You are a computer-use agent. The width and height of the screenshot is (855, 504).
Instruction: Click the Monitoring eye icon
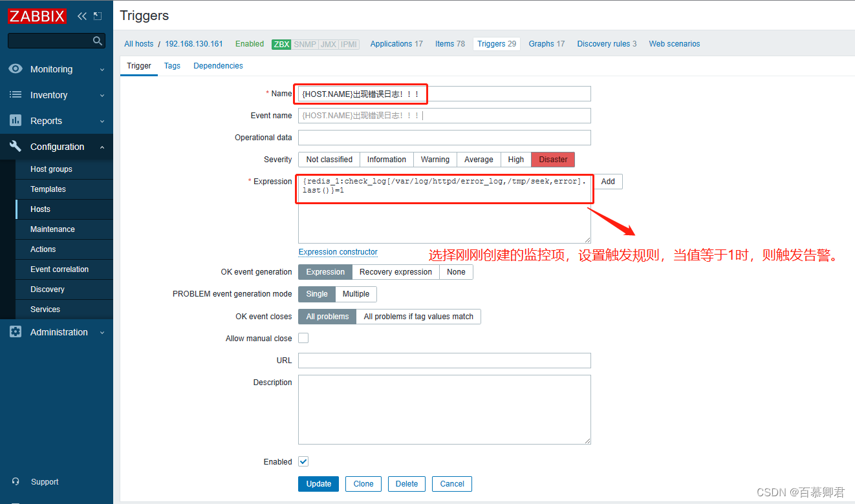tap(16, 69)
